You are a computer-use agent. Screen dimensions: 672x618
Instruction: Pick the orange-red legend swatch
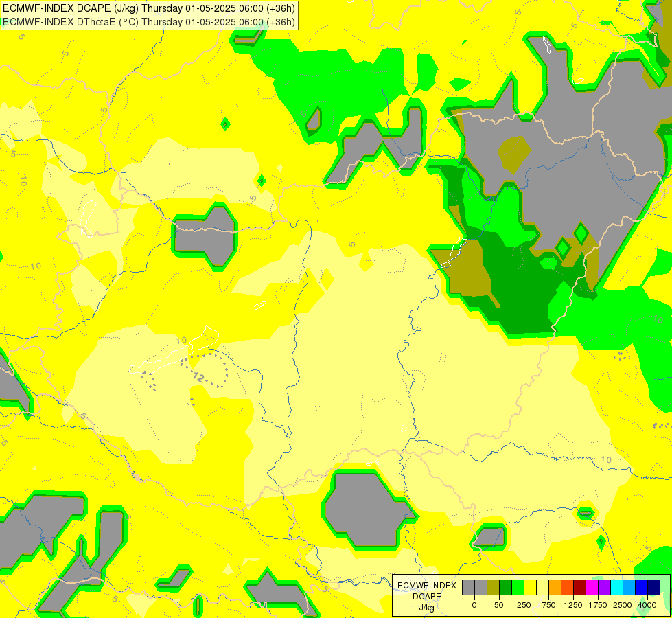point(568,587)
